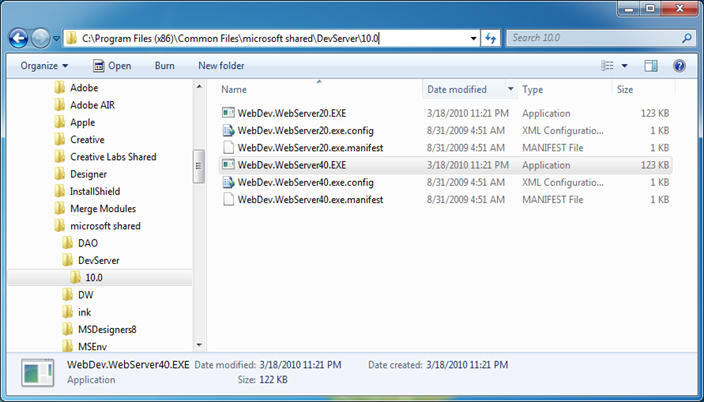
Task: Select the MSDesigners8 folder icon
Action: 67,329
